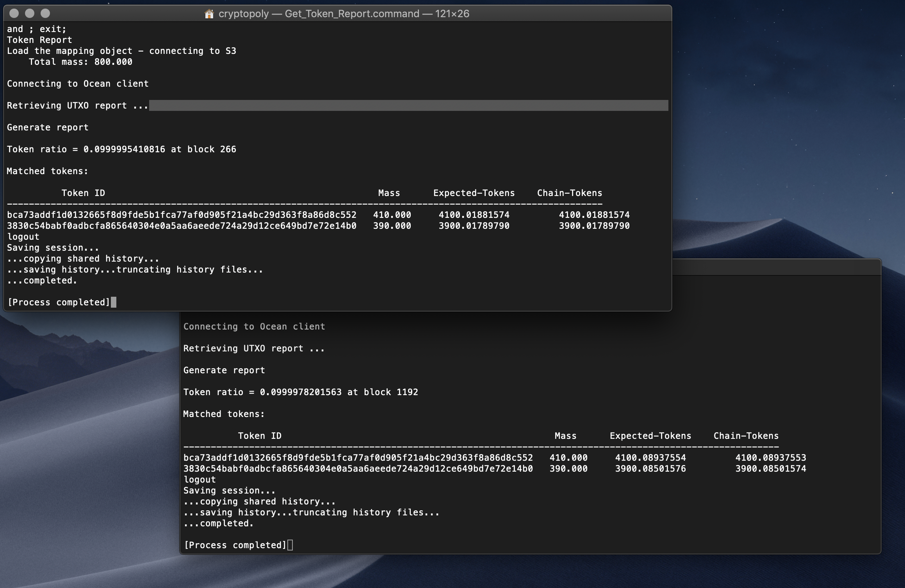Click token ID bca73add row in back window
Image resolution: width=905 pixels, height=588 pixels.
pos(358,458)
